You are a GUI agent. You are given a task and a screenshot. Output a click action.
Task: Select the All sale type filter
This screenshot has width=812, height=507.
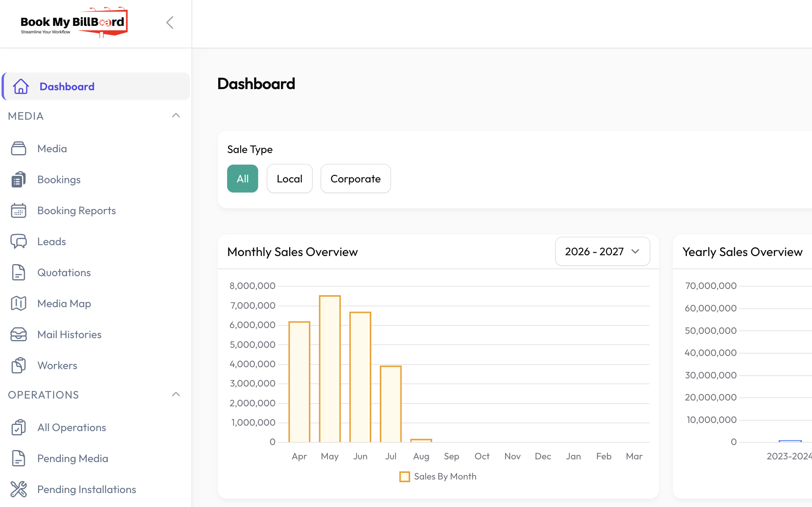click(x=243, y=179)
